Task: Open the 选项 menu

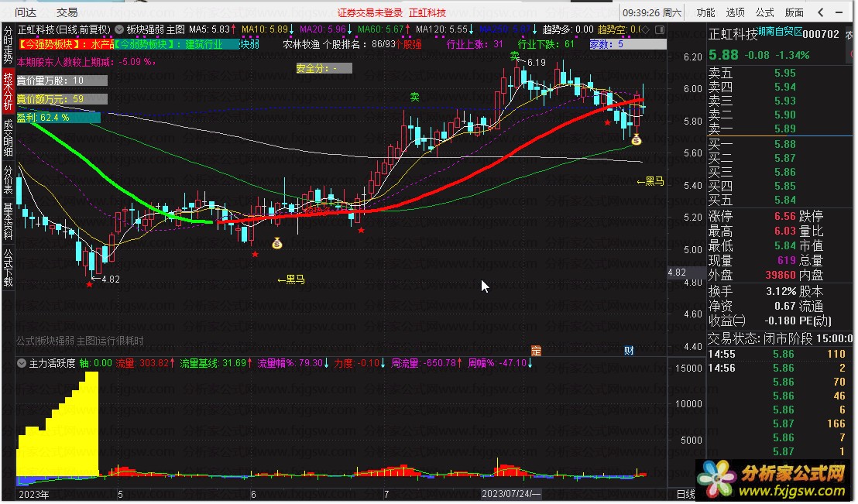Action: (x=735, y=12)
